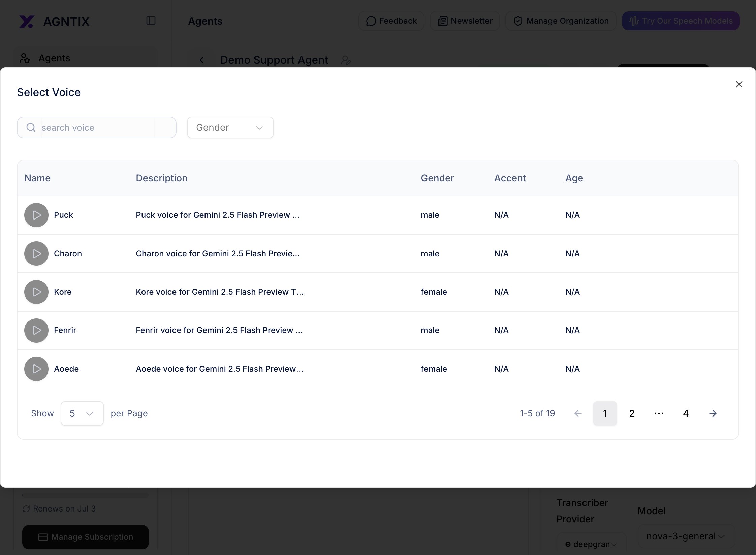
Task: Click Kore voice description text
Action: tap(220, 292)
